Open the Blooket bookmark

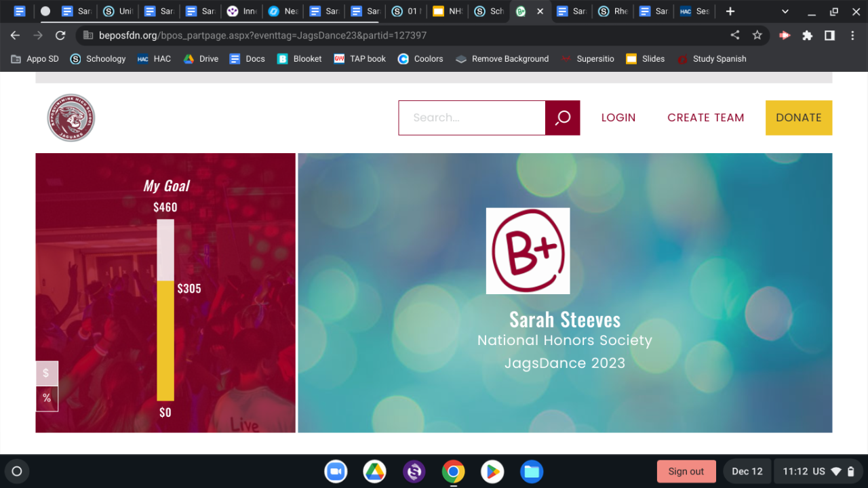tap(299, 59)
